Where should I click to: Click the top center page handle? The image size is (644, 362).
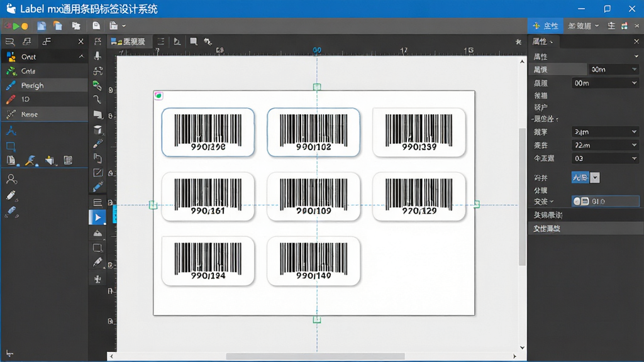(x=317, y=87)
